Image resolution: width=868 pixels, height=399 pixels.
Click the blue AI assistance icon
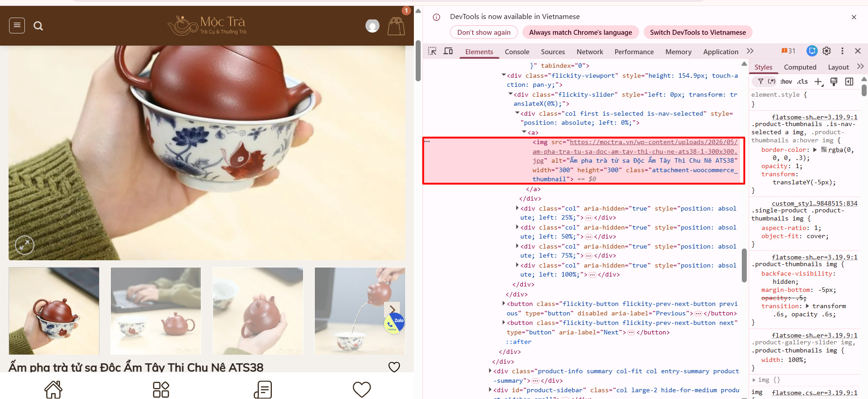(812, 51)
